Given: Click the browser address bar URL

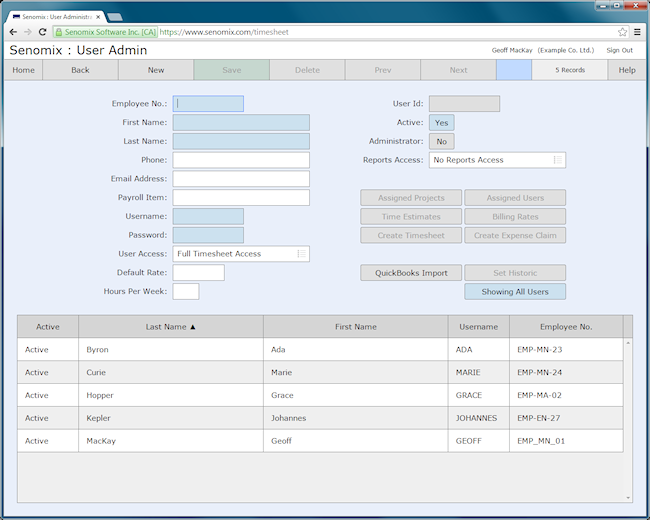Looking at the screenshot, I should pos(224,32).
